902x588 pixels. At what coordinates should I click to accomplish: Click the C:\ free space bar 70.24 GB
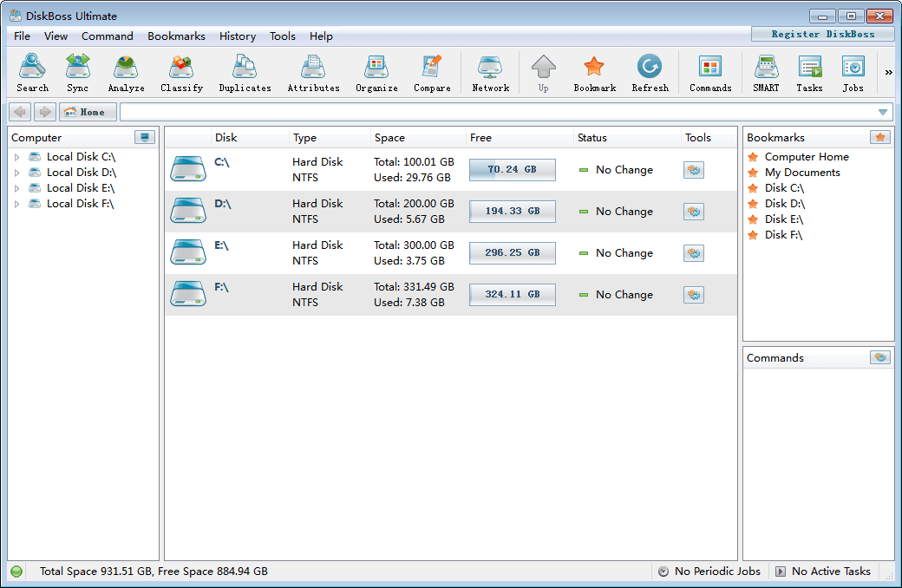point(512,170)
